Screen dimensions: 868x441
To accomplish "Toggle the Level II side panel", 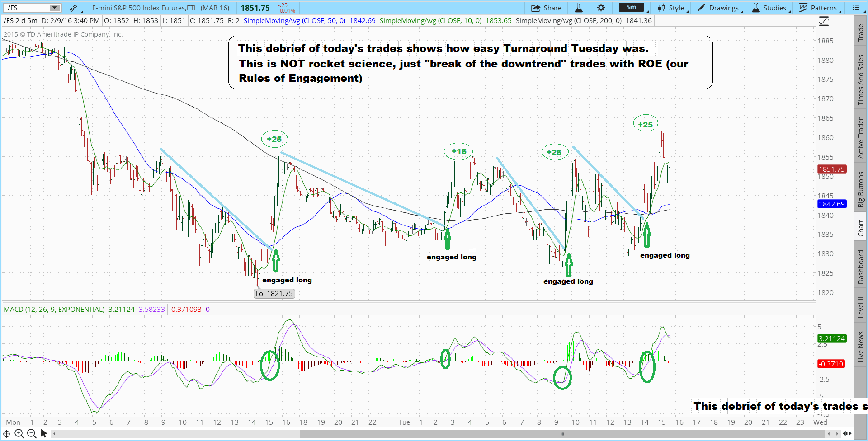I will (x=861, y=307).
